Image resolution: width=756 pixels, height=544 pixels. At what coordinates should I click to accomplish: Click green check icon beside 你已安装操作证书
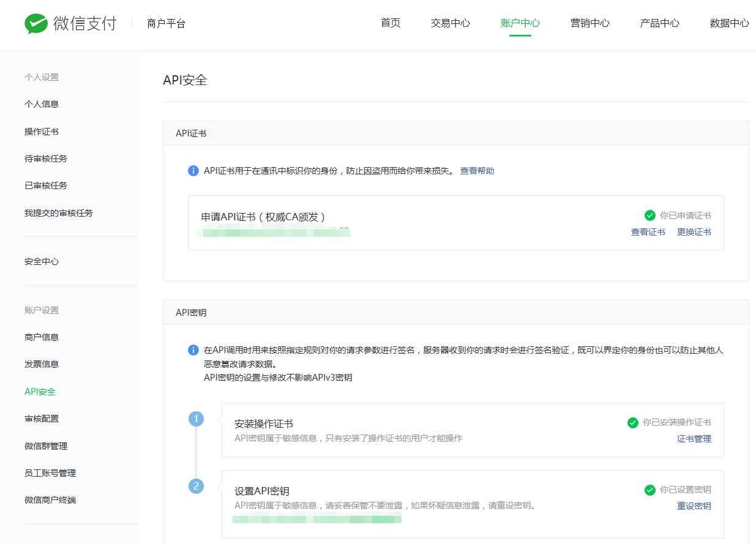633,422
